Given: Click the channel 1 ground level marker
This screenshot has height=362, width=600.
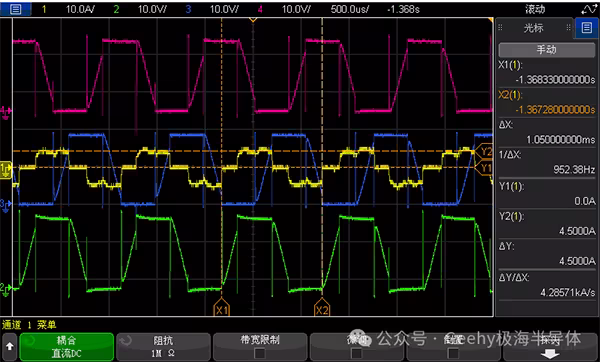Looking at the screenshot, I should pyautogui.click(x=6, y=170).
